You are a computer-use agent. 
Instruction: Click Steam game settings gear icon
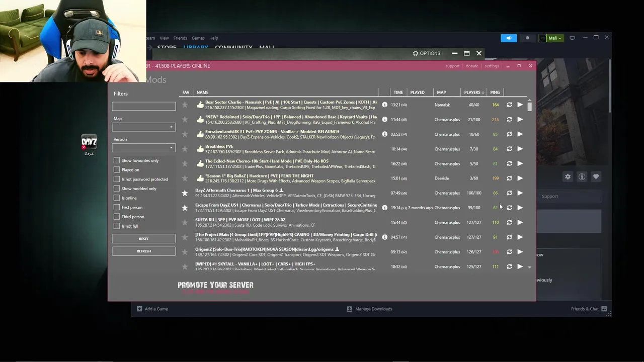(x=568, y=176)
